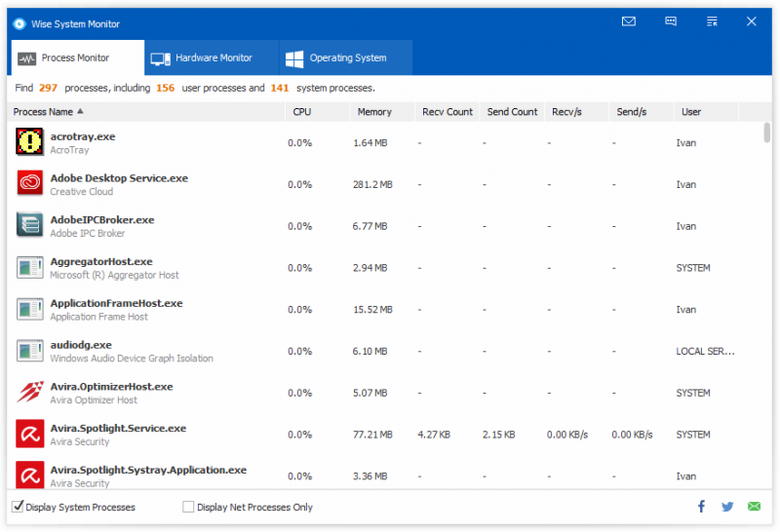Click the 297 total process count
Viewport: 780px width, 532px height.
[x=48, y=88]
